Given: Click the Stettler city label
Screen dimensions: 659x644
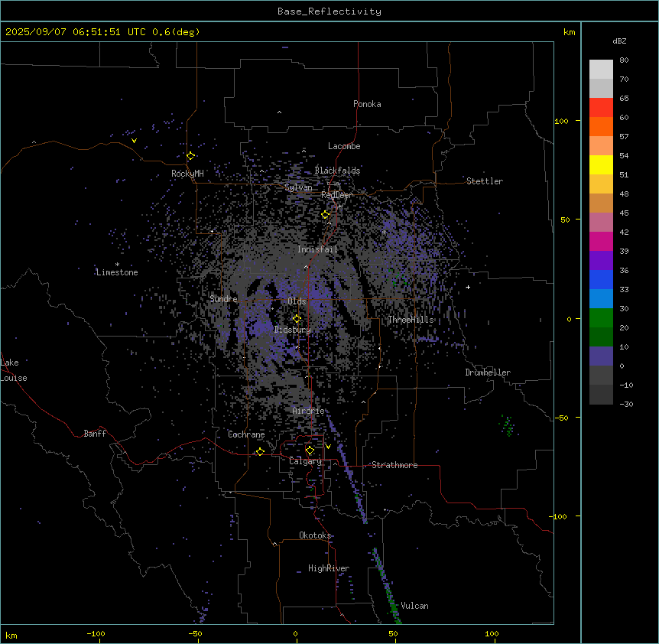Looking at the screenshot, I should [x=485, y=181].
